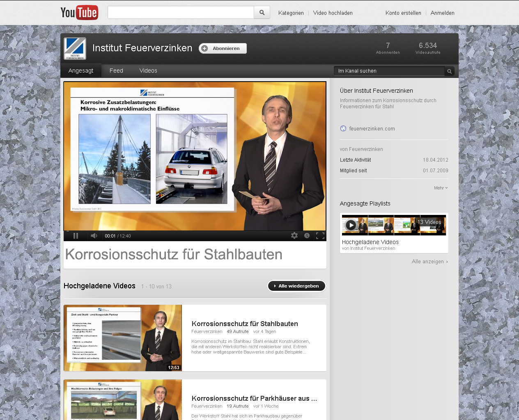Click the watch later clock icon
The image size is (519, 420).
[307, 236]
